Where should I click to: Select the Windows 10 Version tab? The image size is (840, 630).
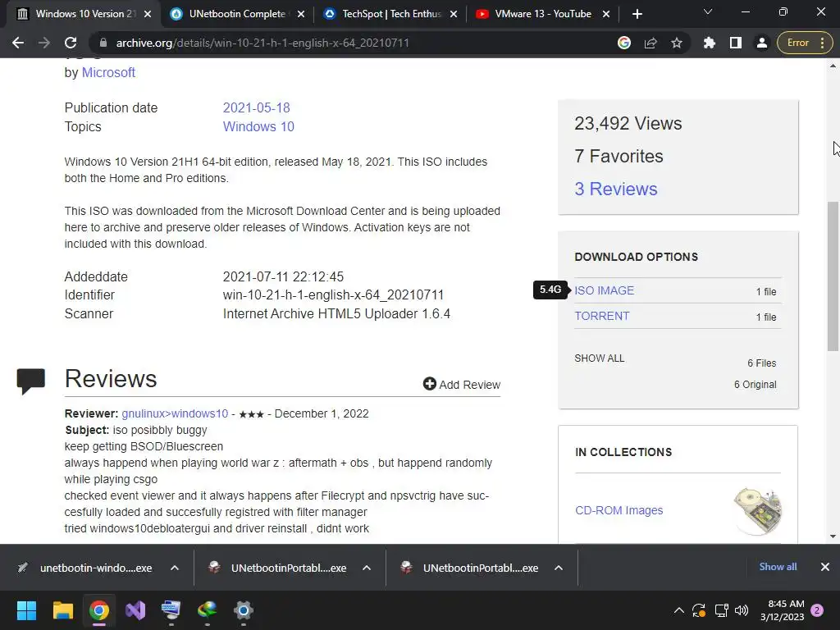click(84, 14)
